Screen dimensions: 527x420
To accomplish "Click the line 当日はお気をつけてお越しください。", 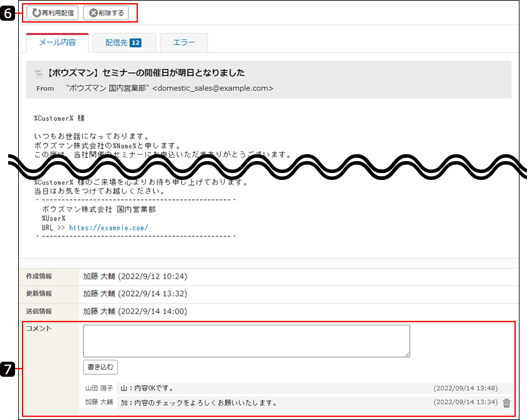I will click(x=100, y=191).
